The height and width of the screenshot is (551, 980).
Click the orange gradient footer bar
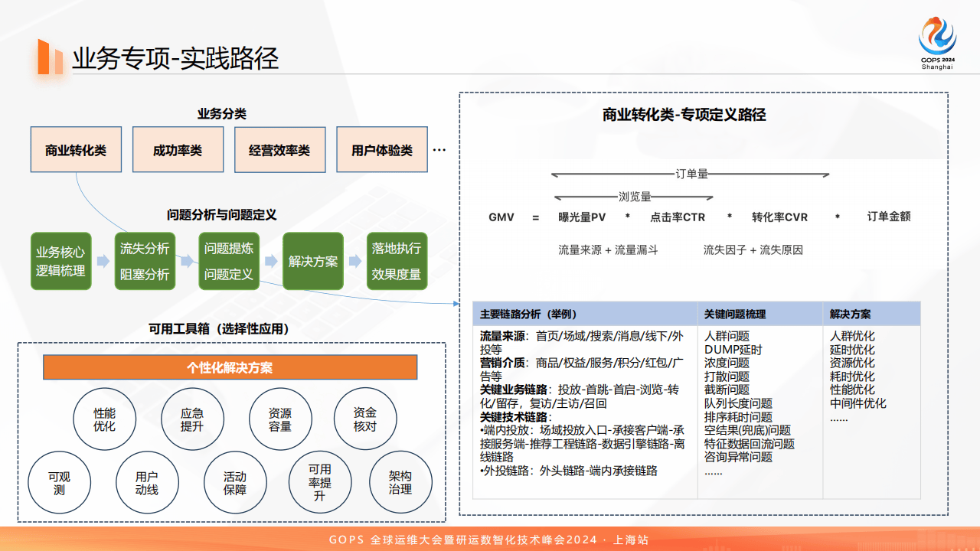click(x=490, y=539)
